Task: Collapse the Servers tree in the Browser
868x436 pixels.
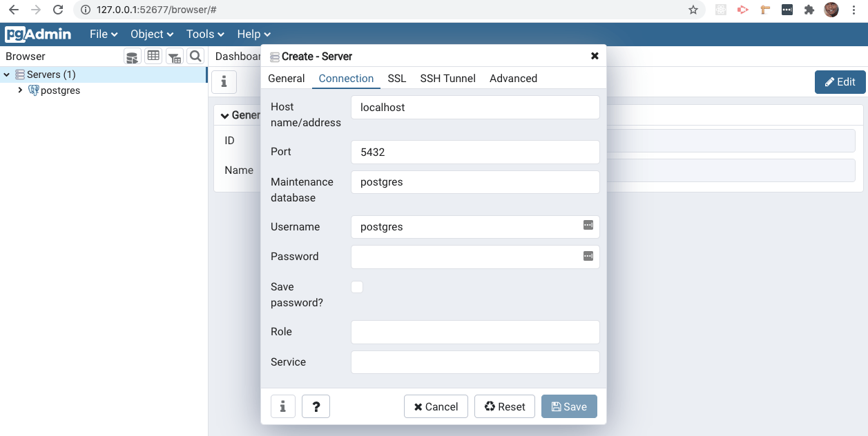Action: coord(7,74)
